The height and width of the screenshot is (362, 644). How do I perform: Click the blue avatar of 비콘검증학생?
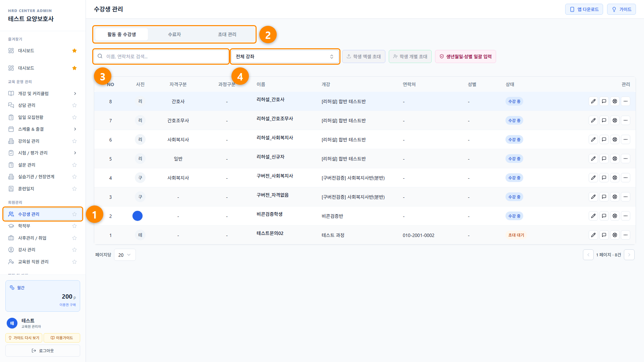click(x=138, y=216)
